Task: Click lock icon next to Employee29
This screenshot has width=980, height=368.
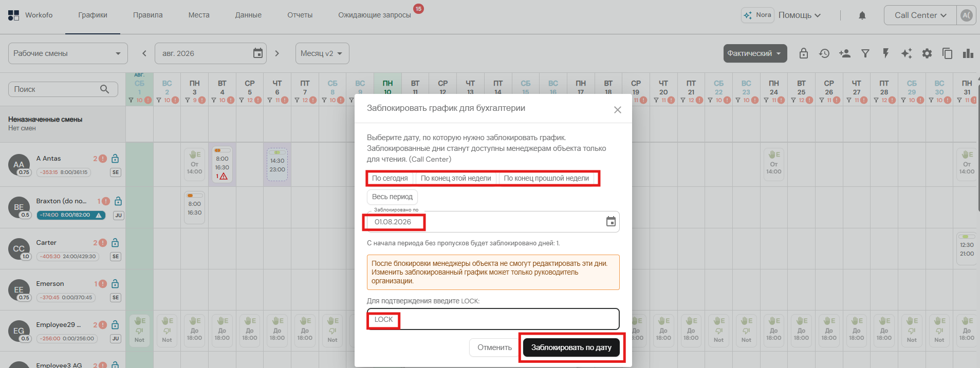Action: pyautogui.click(x=115, y=325)
